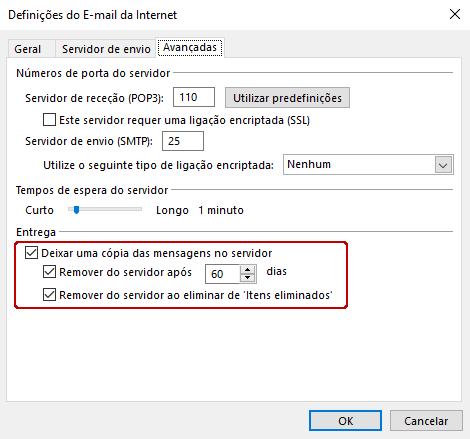Click the Cancelar button
470x439 pixels.
point(426,421)
